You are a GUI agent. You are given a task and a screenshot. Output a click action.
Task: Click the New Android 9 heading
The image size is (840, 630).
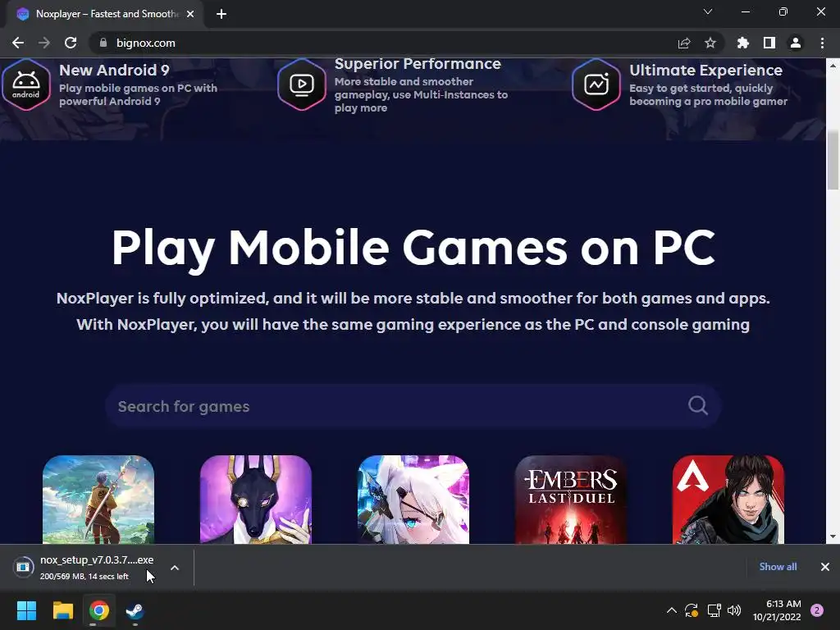114,71
